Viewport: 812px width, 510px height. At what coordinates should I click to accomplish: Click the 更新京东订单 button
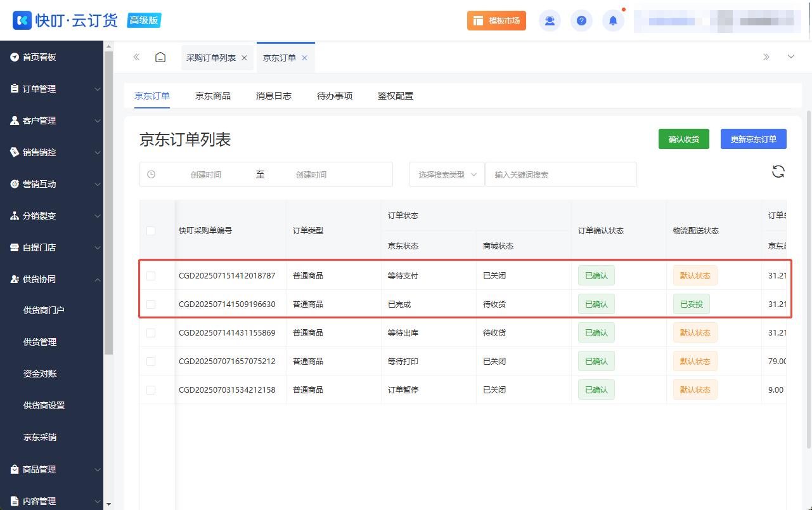tap(754, 139)
